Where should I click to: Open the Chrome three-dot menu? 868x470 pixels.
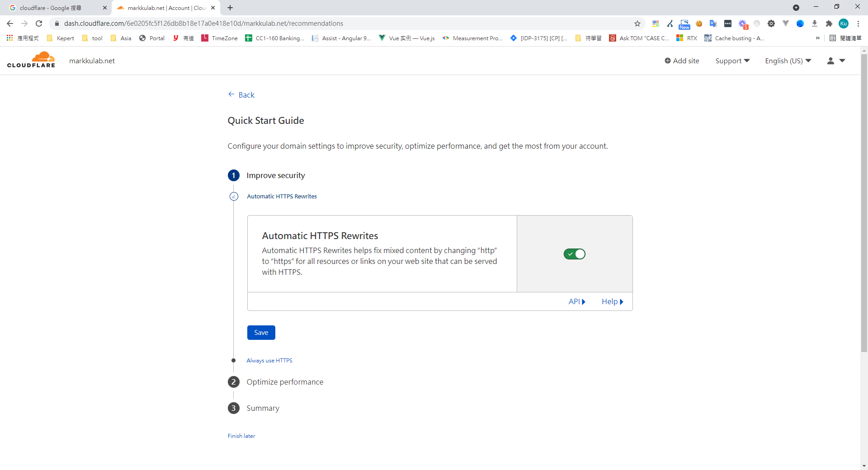[858, 23]
